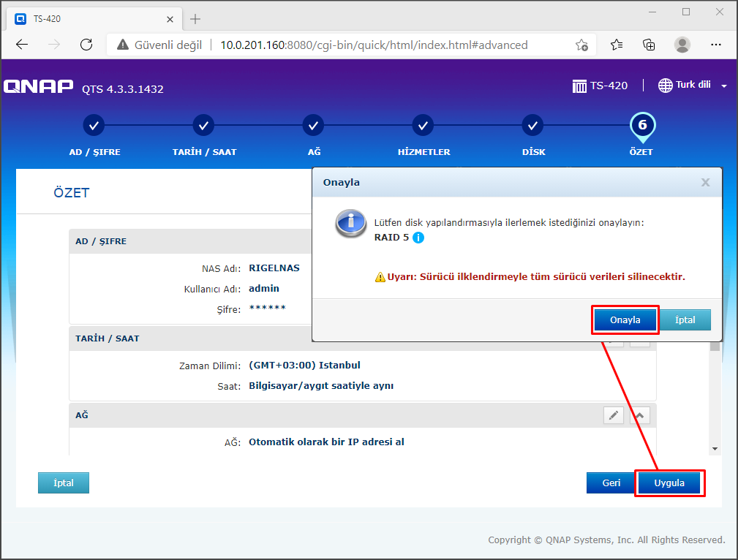The height and width of the screenshot is (560, 738).
Task: Click the RAID 5 info icon
Action: pos(418,238)
